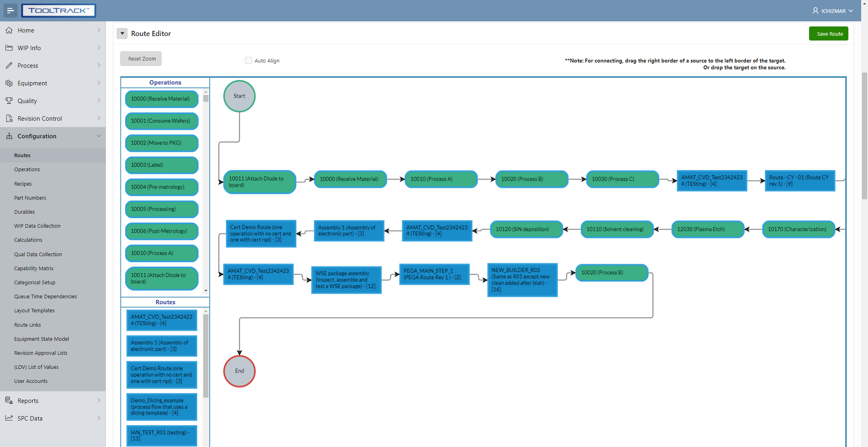Toggle the hamburger menu in the top bar
The image size is (868, 447).
point(10,10)
